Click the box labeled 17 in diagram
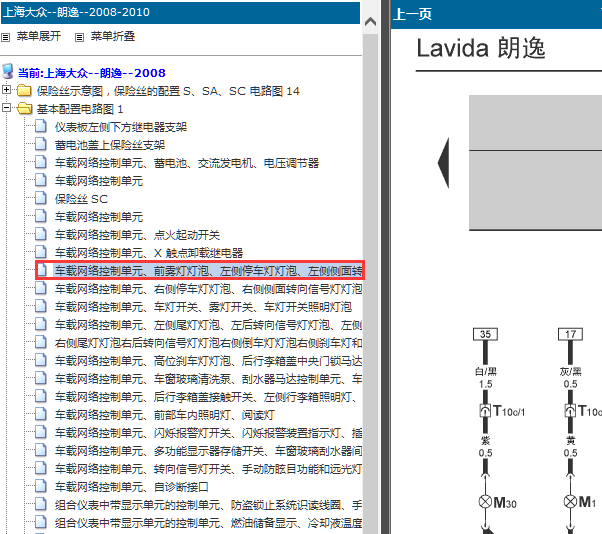Viewport: 602px width, 534px height. 570,334
